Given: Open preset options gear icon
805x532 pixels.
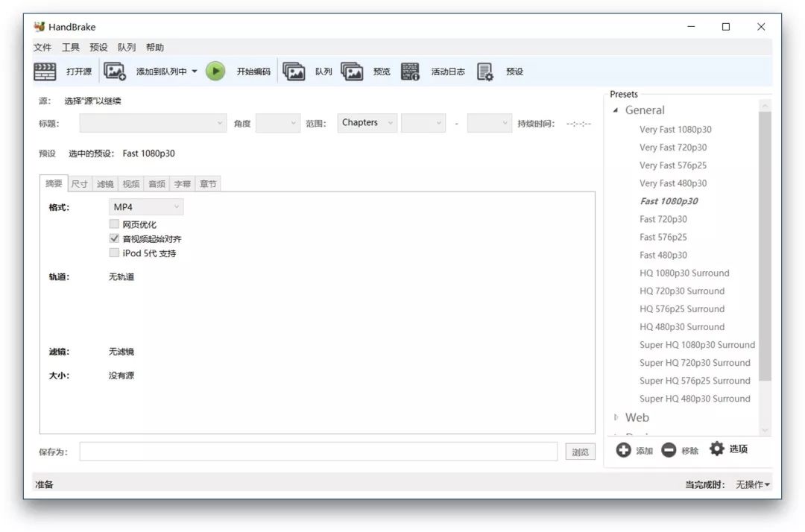Looking at the screenshot, I should (x=717, y=449).
